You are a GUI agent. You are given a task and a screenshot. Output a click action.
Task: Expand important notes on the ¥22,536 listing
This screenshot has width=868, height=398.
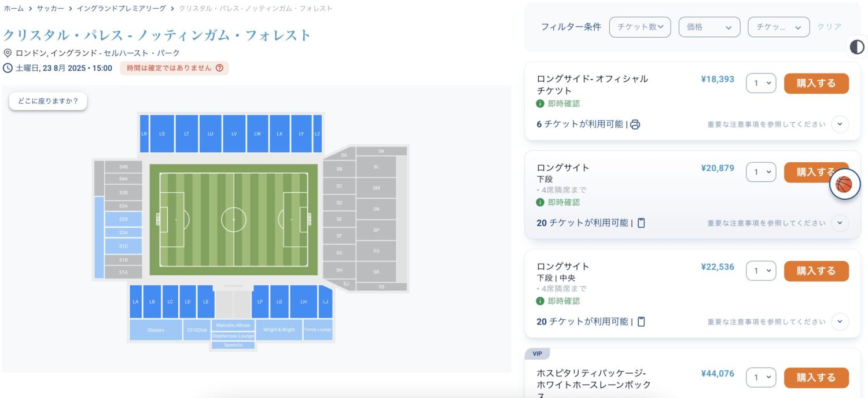840,322
